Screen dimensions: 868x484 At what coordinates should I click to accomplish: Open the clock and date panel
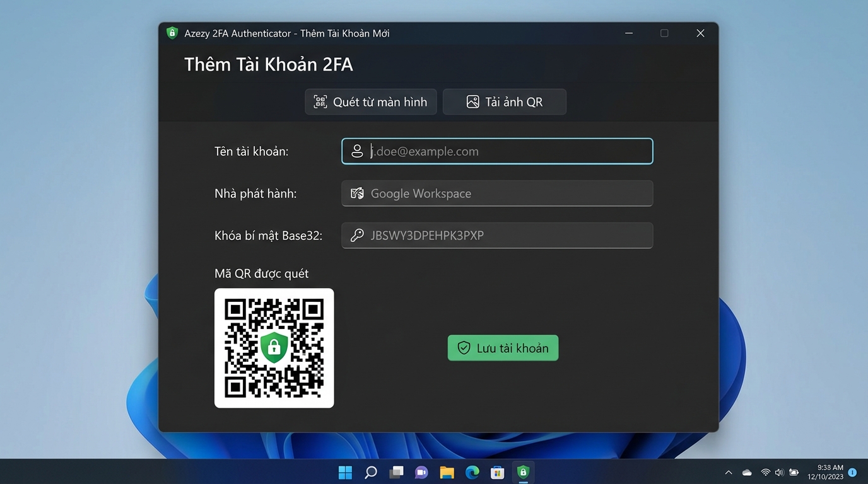point(830,472)
